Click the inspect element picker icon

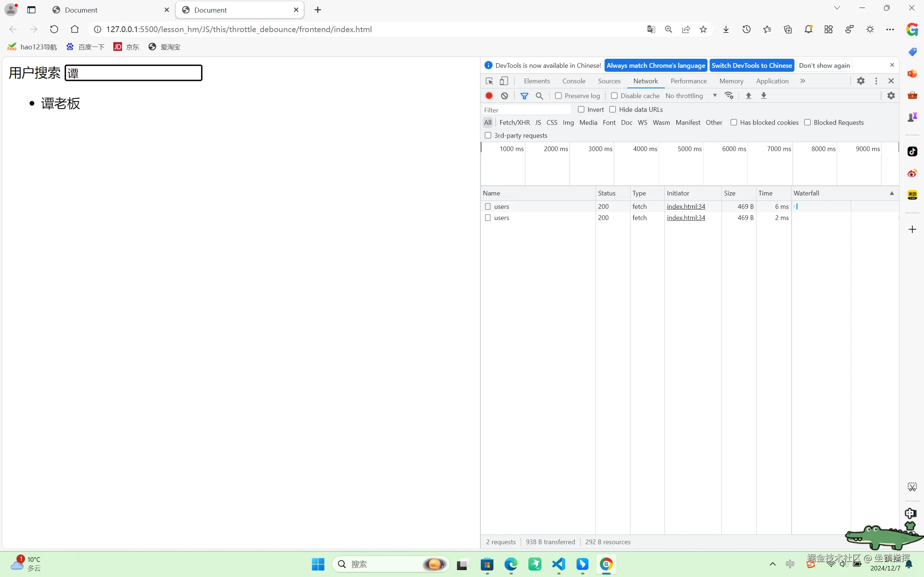pos(489,81)
